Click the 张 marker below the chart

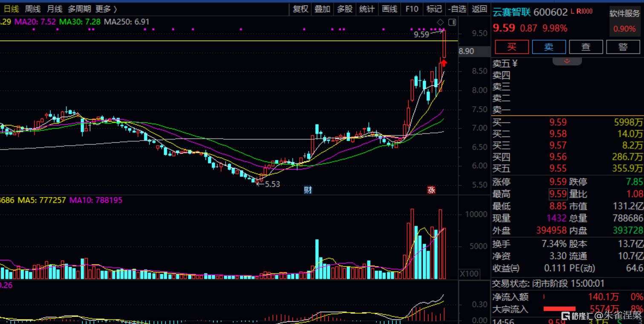pos(431,190)
